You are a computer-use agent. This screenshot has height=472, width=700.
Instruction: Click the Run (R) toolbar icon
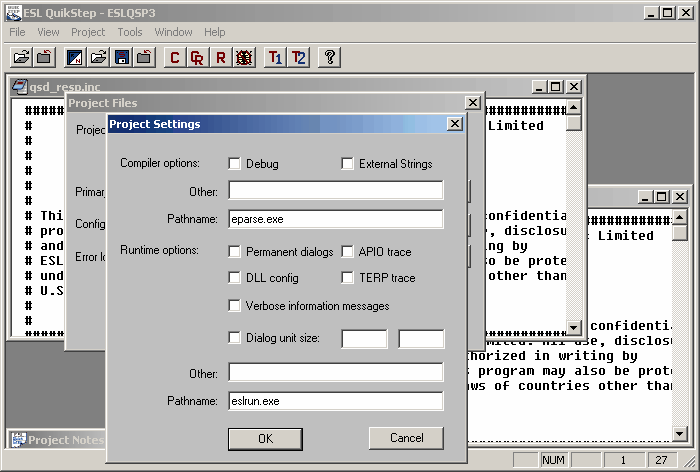220,57
